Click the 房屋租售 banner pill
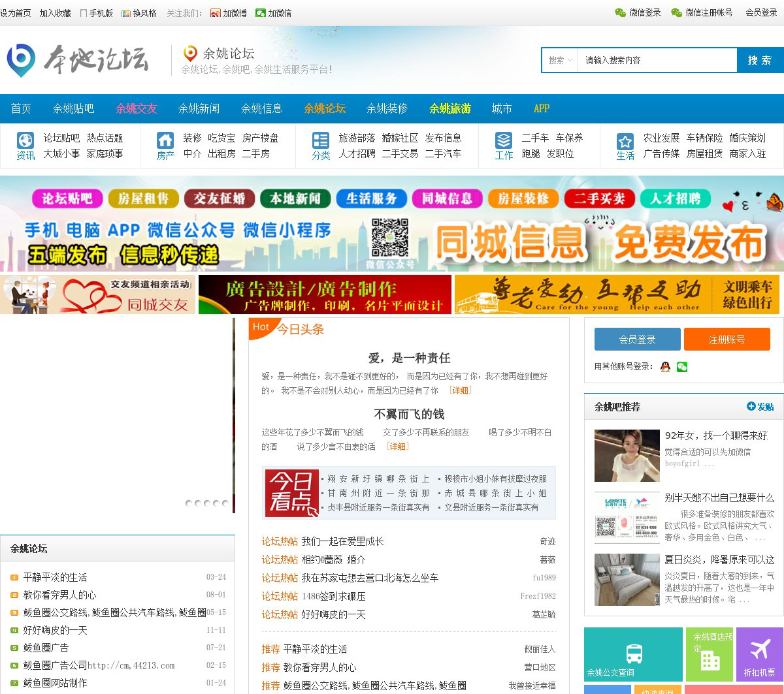The width and height of the screenshot is (784, 694). pyautogui.click(x=143, y=198)
